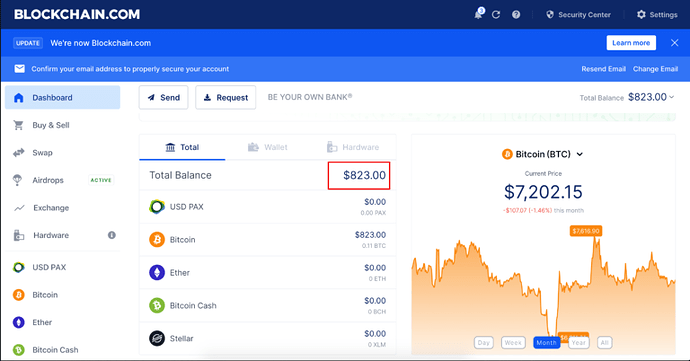The height and width of the screenshot is (361, 690).
Task: Click the $7,202.15 current price value
Action: tap(543, 192)
